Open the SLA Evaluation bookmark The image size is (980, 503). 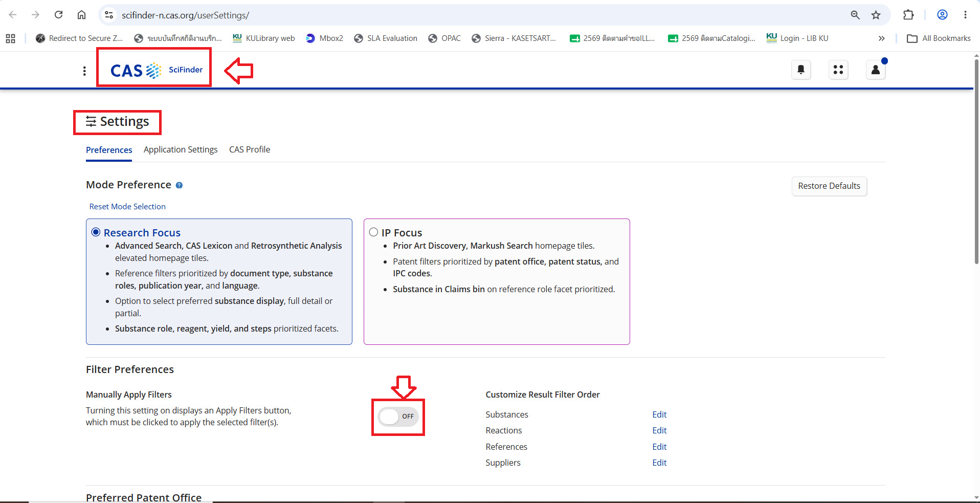click(x=386, y=38)
